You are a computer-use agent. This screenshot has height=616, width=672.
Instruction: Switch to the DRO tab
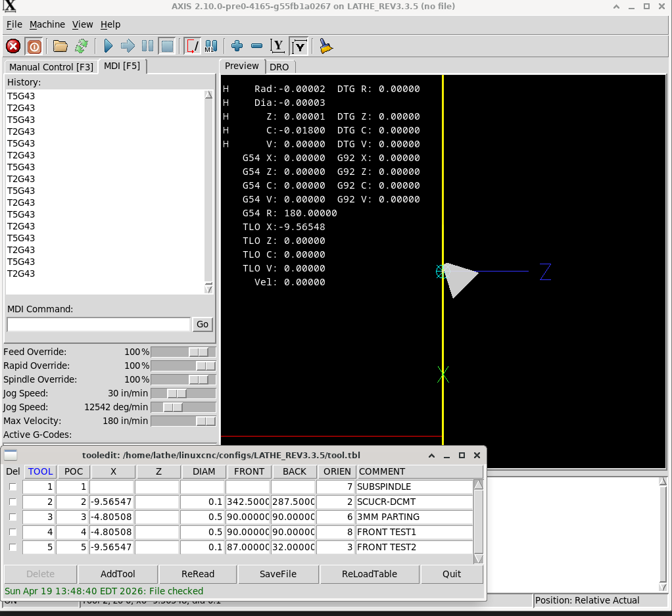click(279, 67)
